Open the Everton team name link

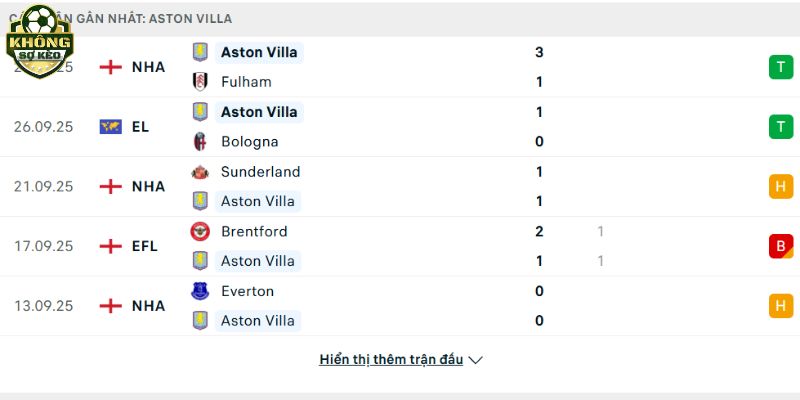coord(247,292)
